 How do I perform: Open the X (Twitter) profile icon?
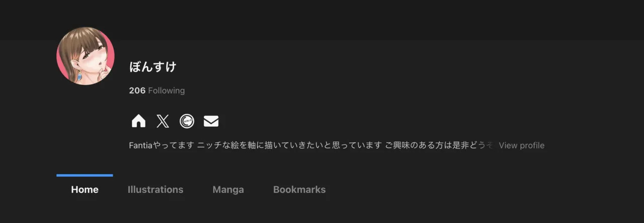[x=163, y=121]
